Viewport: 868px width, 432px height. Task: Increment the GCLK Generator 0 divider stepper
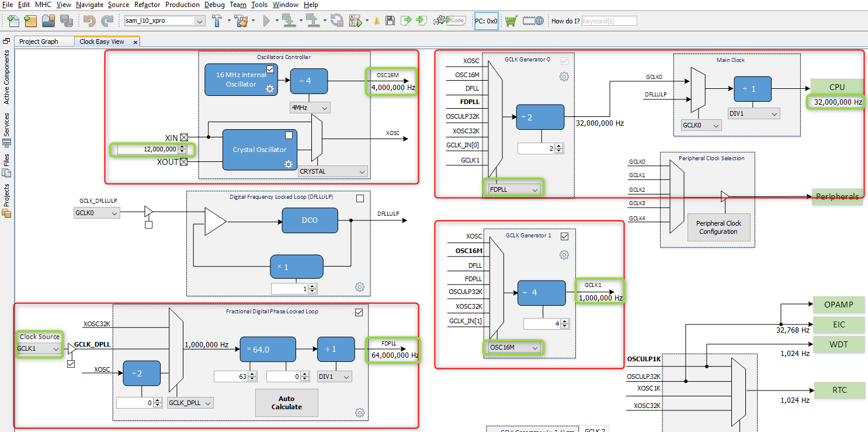[x=558, y=145]
